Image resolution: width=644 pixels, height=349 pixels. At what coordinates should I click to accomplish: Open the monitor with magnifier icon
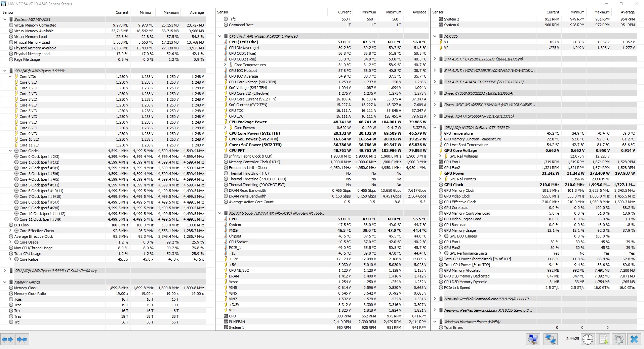point(533,339)
